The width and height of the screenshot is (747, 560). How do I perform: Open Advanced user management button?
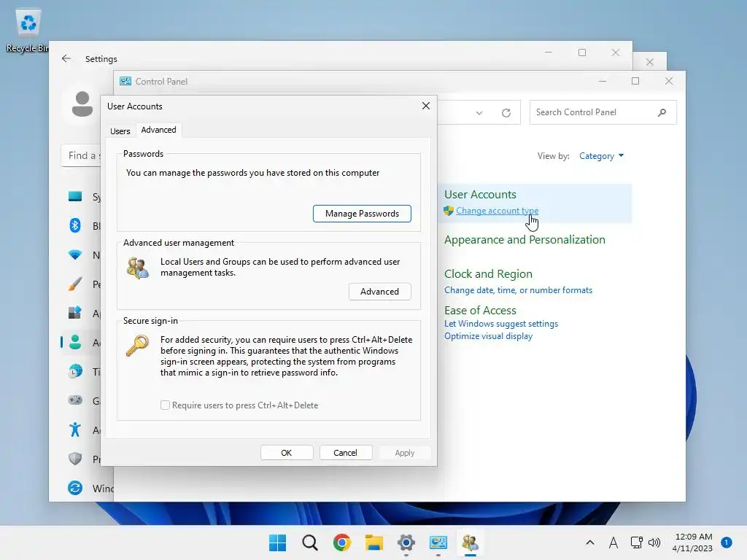click(x=379, y=292)
